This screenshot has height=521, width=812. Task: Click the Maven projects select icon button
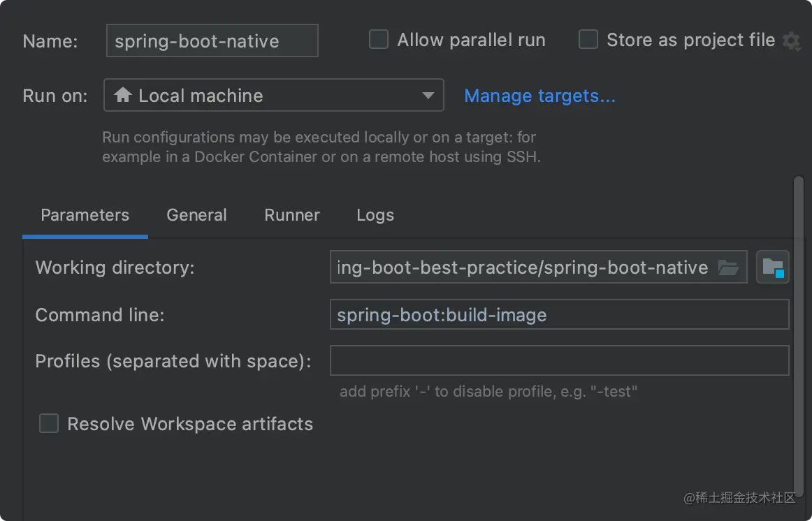[772, 267]
